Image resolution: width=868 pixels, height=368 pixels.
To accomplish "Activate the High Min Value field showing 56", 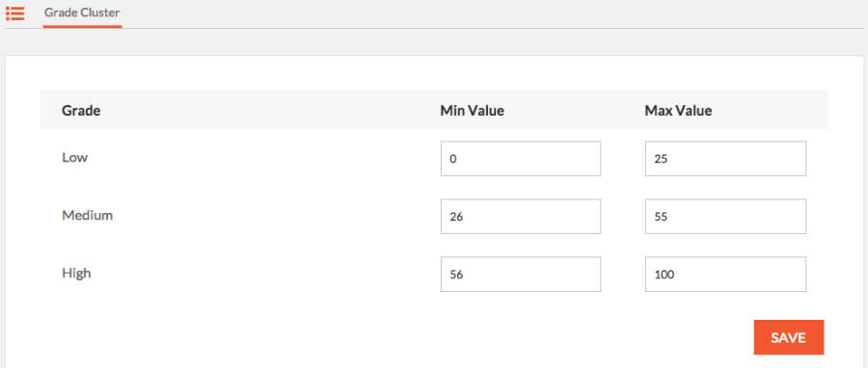I will 521,274.
